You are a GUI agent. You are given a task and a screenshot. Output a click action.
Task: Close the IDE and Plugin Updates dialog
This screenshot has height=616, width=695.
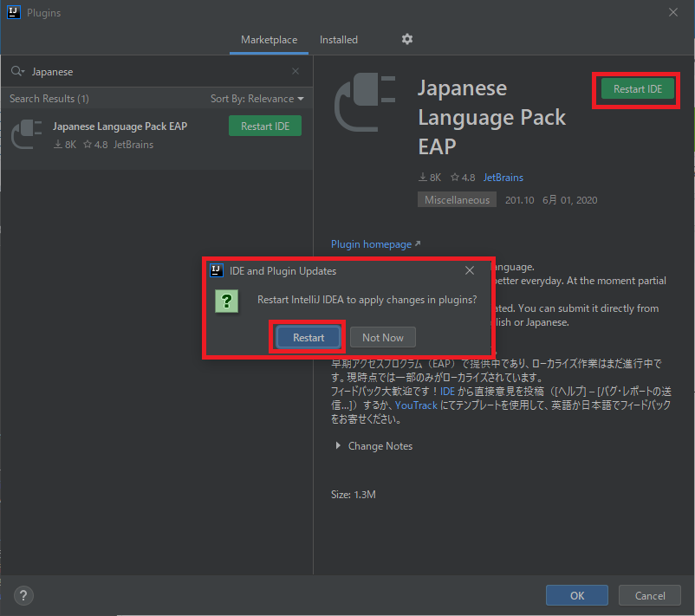click(470, 270)
